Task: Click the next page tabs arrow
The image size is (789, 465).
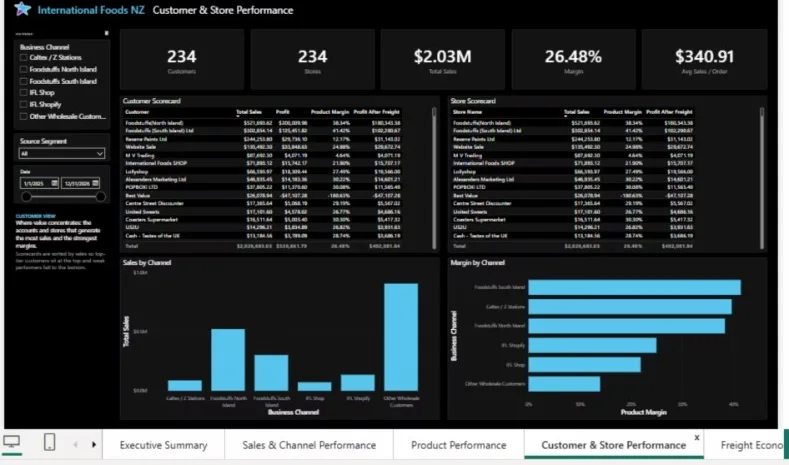Action: tap(94, 444)
